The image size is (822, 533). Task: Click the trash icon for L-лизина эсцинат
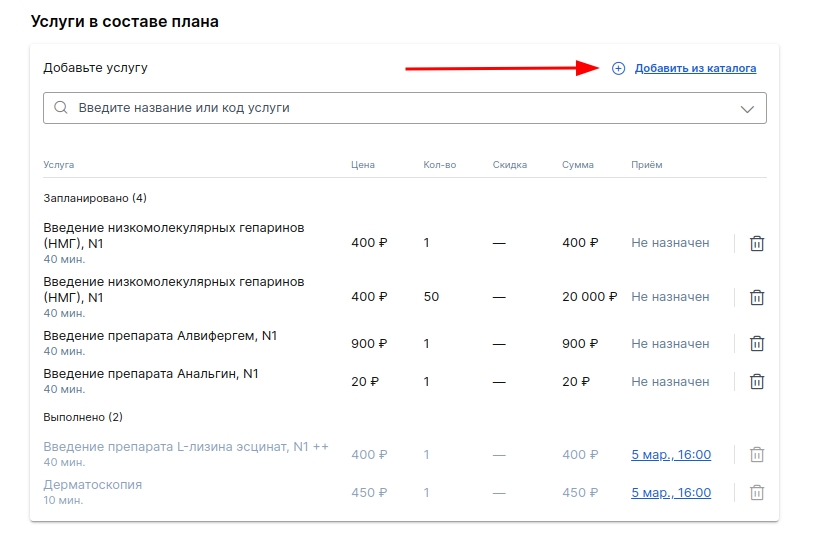point(756,454)
